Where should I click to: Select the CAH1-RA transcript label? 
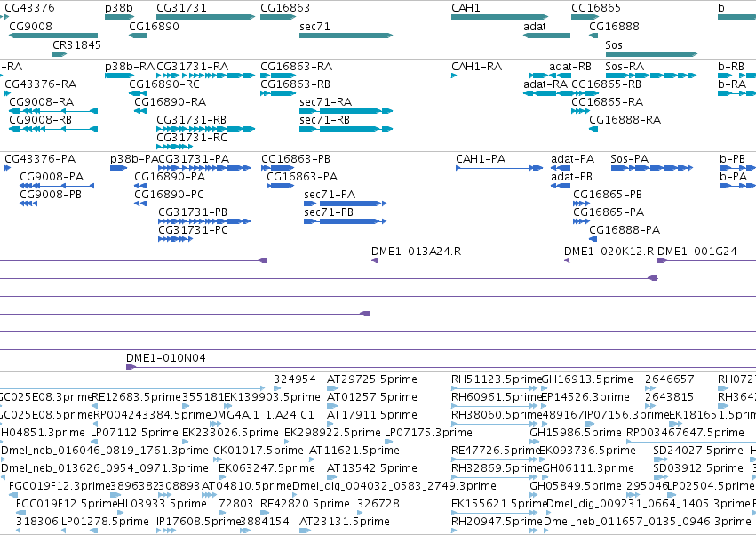click(x=476, y=66)
